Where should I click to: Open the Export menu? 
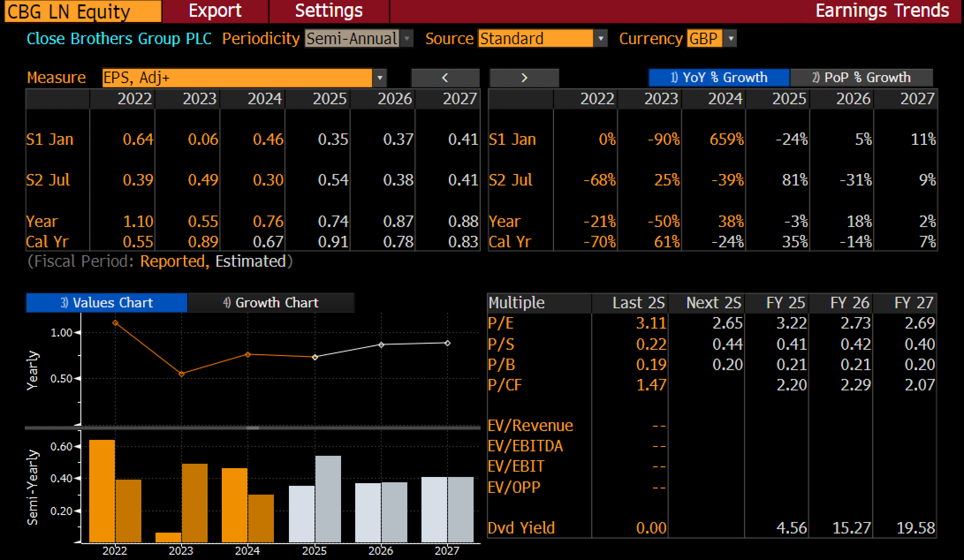click(x=215, y=11)
